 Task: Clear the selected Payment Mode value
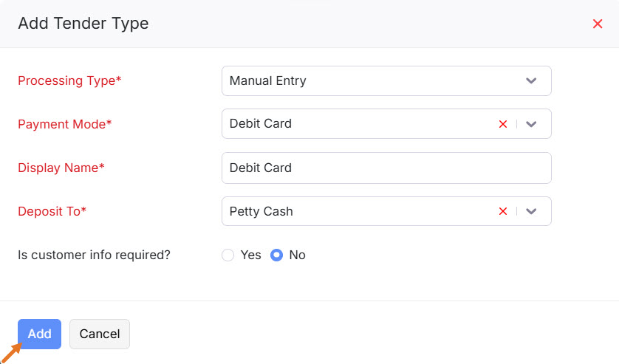[x=503, y=124]
